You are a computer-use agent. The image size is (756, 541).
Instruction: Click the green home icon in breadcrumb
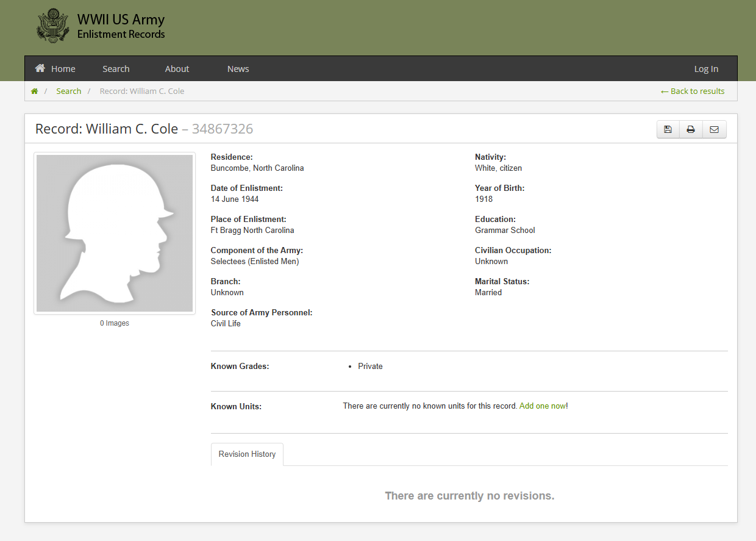(x=34, y=91)
